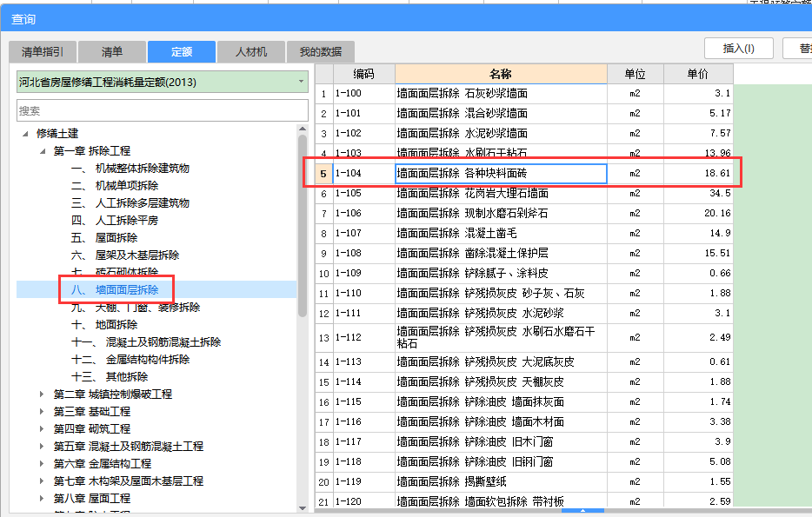The width and height of the screenshot is (812, 517).
Task: Select row 1-112 水刷石水磨石干粘石
Action: (x=524, y=337)
